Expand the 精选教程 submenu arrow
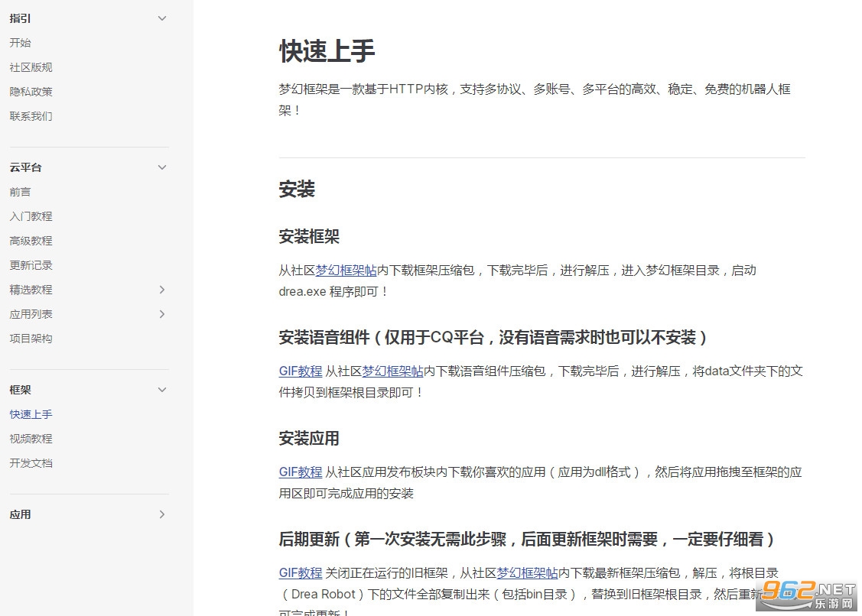The image size is (862, 616). point(161,290)
